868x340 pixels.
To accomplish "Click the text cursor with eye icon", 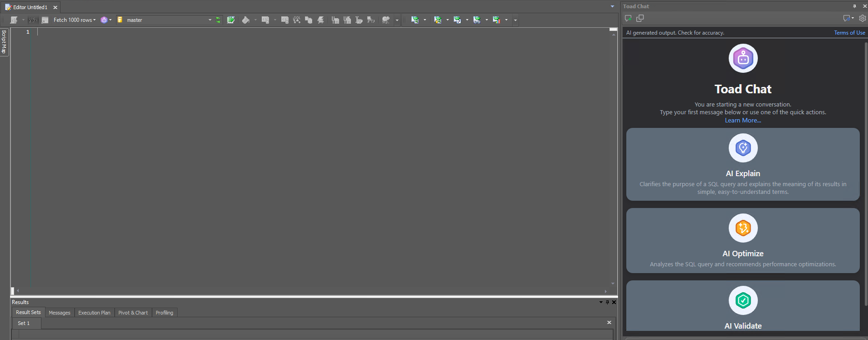I will coord(359,20).
